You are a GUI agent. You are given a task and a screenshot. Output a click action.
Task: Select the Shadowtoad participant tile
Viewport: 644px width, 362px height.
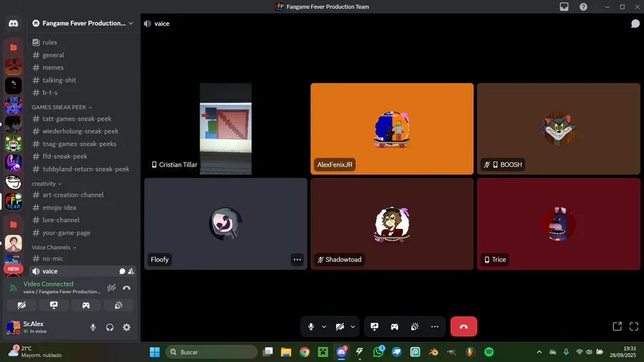[392, 224]
